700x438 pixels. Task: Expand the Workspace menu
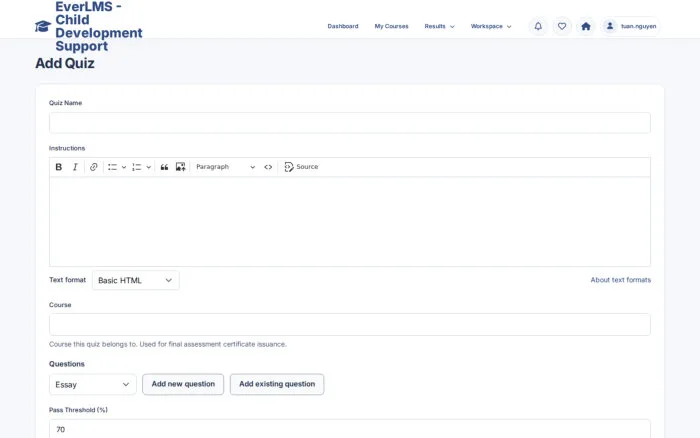[x=491, y=26]
